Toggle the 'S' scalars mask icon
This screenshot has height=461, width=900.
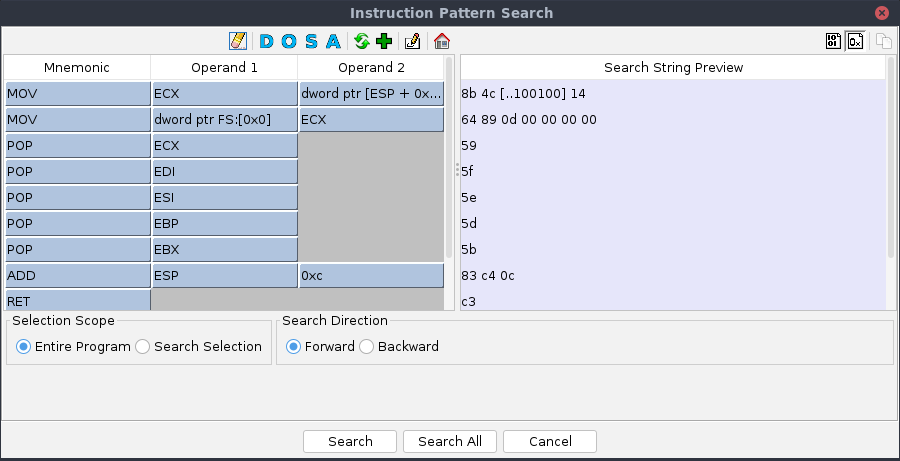310,41
